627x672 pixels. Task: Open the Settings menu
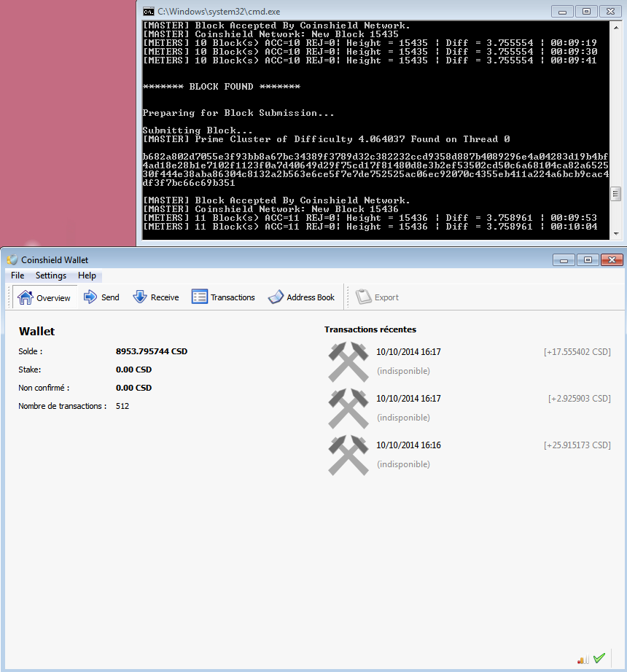coord(51,276)
